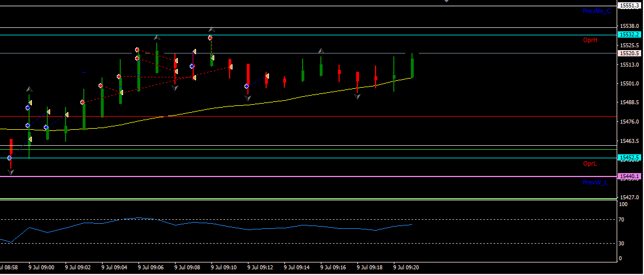The width and height of the screenshot is (644, 275).
Task: Click the 15476.0 price scale value
Action: tap(630, 122)
